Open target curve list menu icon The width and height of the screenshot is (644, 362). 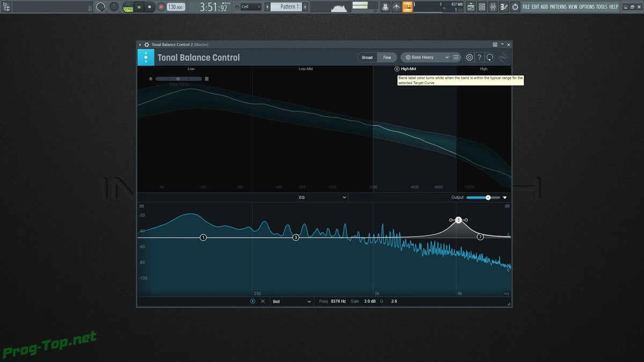[x=456, y=57]
